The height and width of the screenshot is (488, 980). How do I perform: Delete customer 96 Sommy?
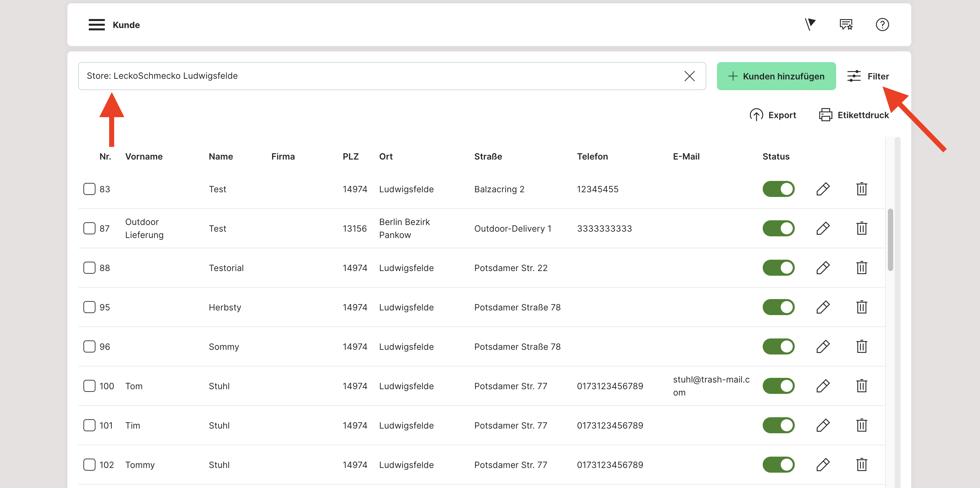click(861, 346)
